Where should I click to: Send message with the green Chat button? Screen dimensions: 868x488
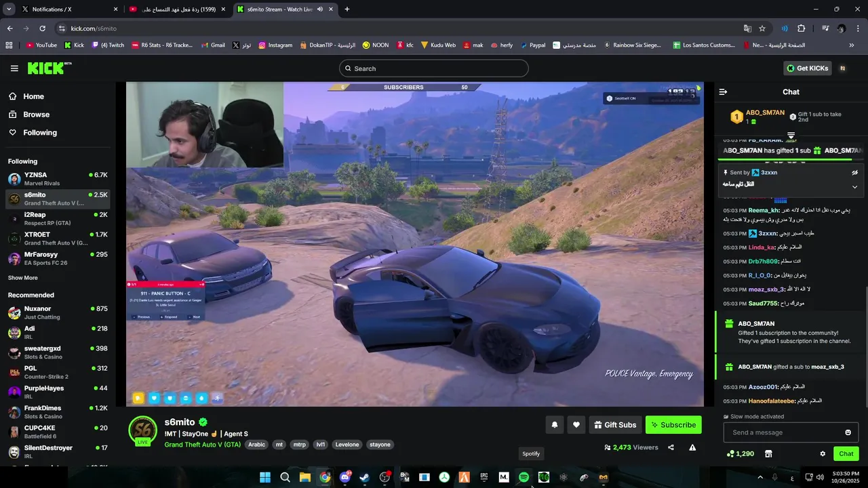point(846,453)
